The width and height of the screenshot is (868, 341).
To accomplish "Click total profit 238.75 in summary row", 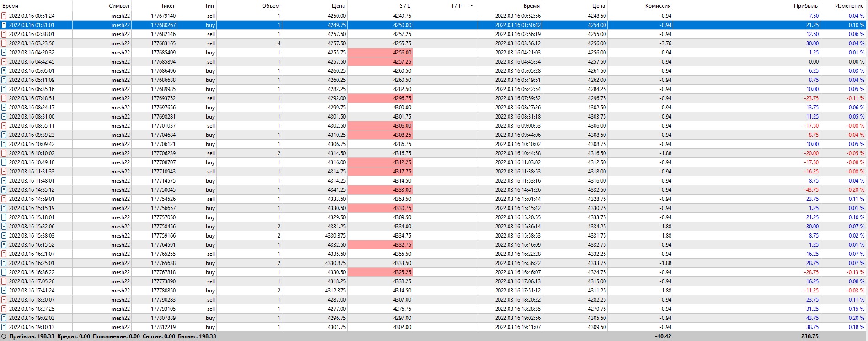I will click(810, 336).
